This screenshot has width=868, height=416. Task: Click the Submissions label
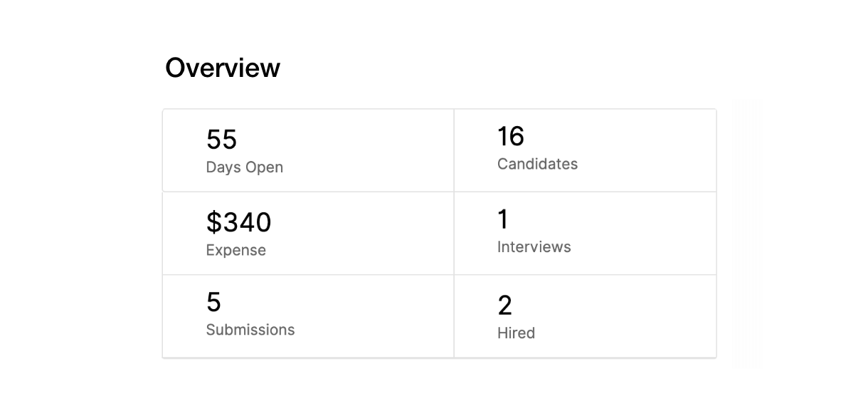250,330
